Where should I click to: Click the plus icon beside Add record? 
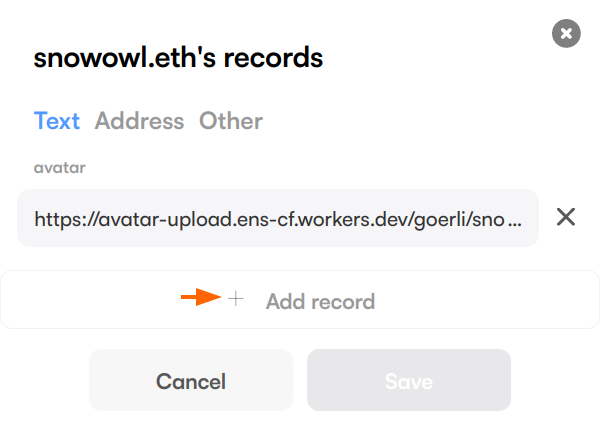236,298
